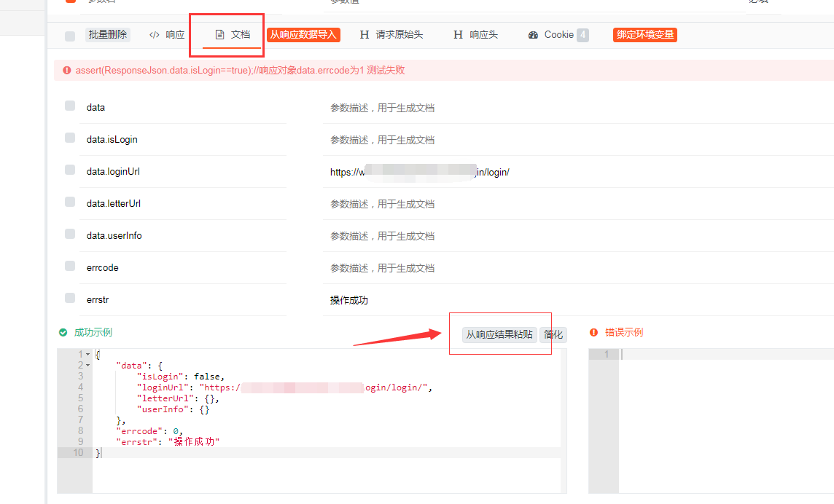834x504 pixels.
Task: Click the data parameter name field
Action: click(x=183, y=107)
